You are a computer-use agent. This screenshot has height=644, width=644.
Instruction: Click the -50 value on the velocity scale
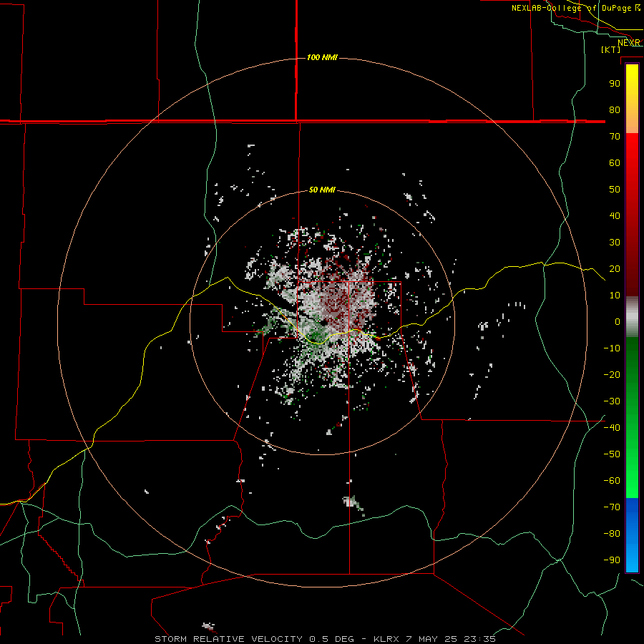[612, 454]
